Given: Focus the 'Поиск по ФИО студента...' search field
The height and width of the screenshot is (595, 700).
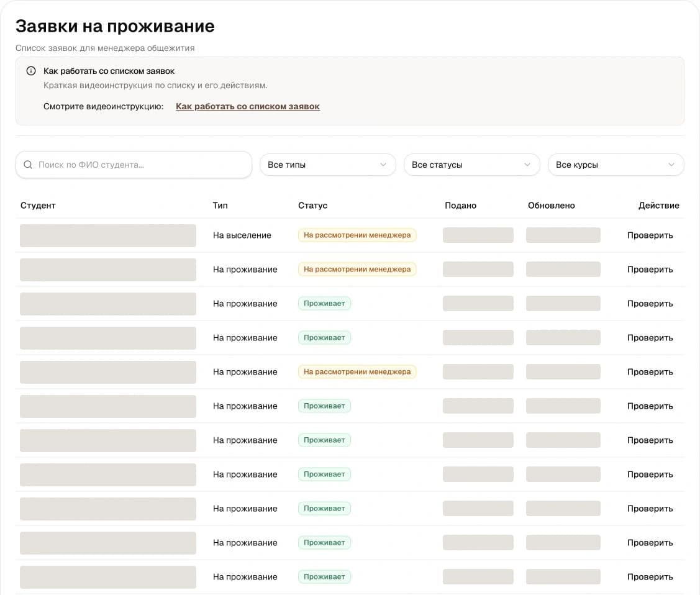Looking at the screenshot, I should click(134, 165).
